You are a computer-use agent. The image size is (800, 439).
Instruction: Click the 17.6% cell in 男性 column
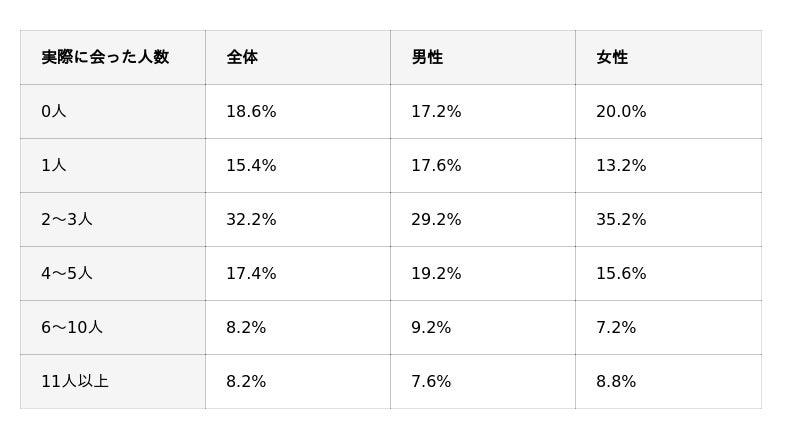click(483, 165)
